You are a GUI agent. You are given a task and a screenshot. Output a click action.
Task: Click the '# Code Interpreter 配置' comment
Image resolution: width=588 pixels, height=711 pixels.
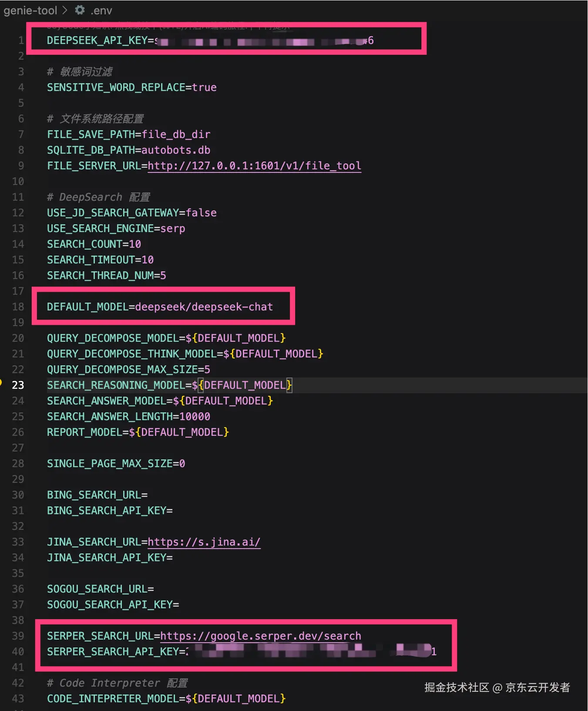pyautogui.click(x=118, y=683)
